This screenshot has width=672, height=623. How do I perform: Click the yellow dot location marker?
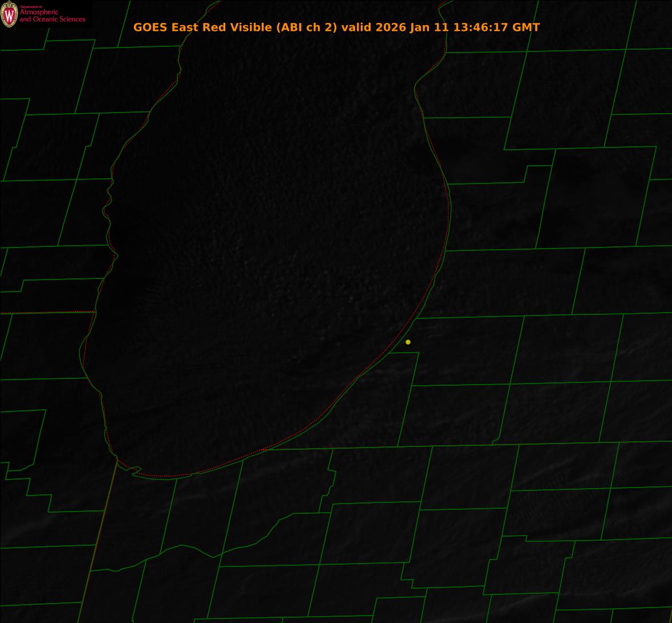[408, 342]
